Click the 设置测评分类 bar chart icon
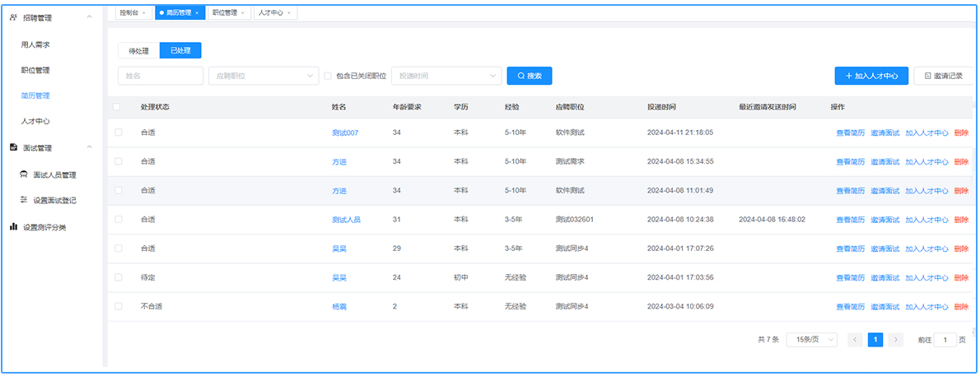The width and height of the screenshot is (980, 381). click(13, 227)
